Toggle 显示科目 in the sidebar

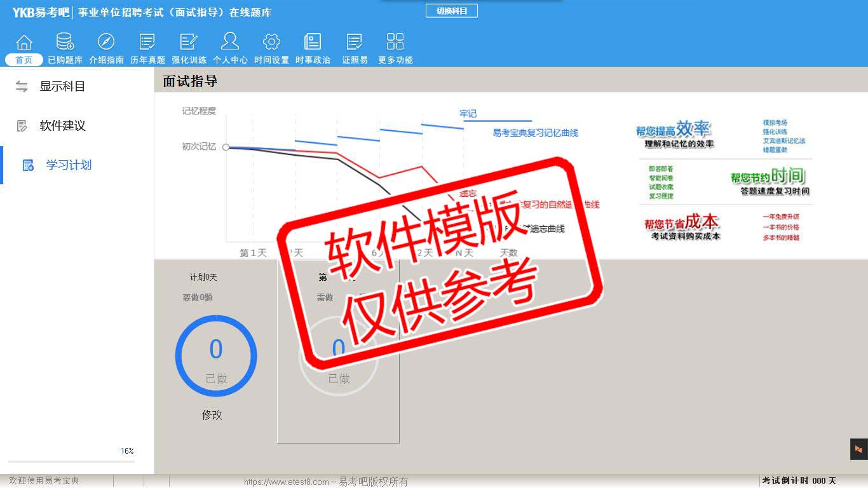pos(62,86)
